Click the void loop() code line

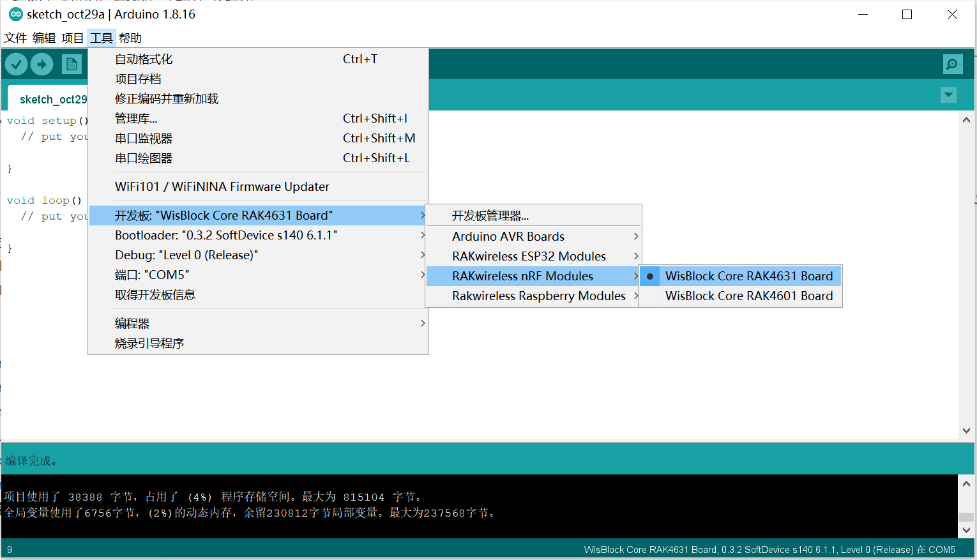44,200
